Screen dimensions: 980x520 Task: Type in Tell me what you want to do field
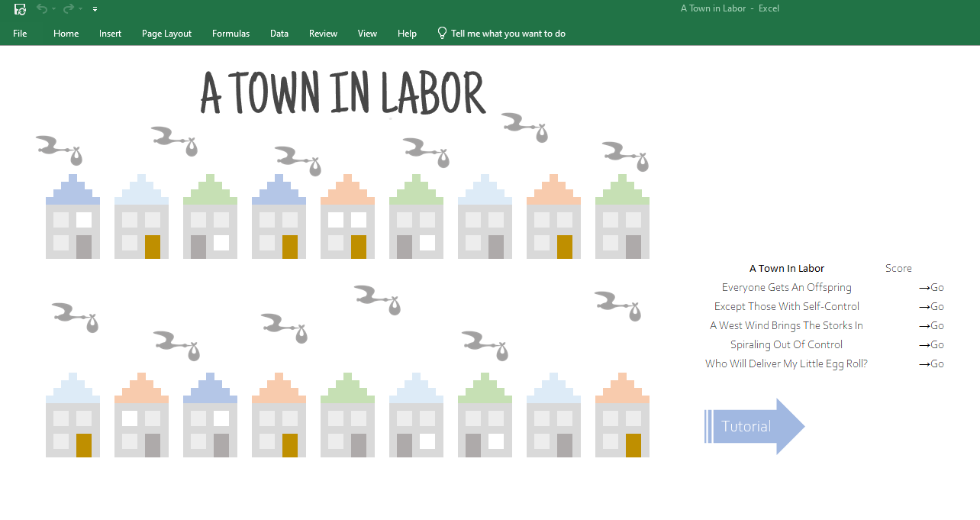[508, 34]
